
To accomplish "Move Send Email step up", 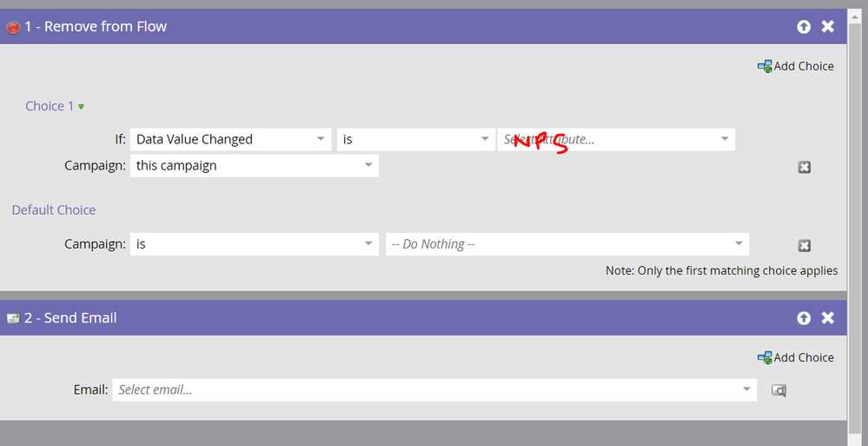I will point(804,318).
